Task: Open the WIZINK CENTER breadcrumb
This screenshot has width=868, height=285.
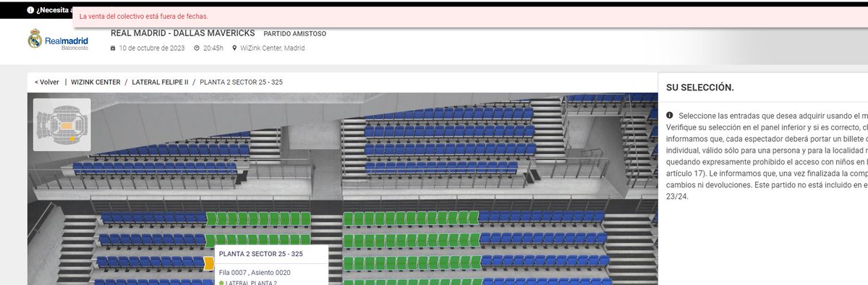Action: [95, 82]
